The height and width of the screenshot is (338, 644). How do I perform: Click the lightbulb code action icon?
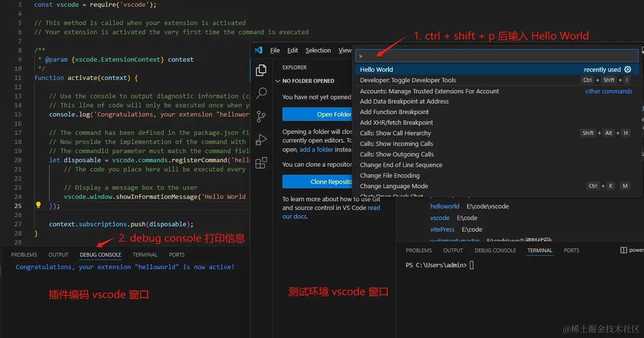click(x=39, y=205)
